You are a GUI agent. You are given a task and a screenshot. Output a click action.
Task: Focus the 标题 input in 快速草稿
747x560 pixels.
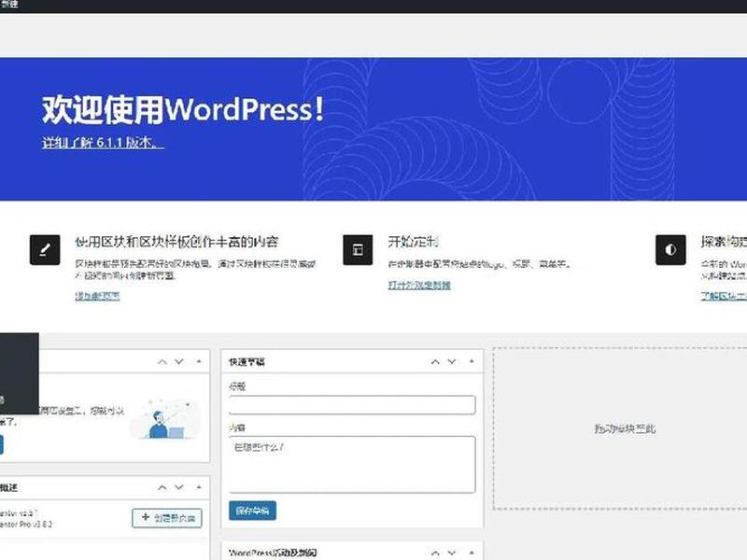[x=352, y=405]
